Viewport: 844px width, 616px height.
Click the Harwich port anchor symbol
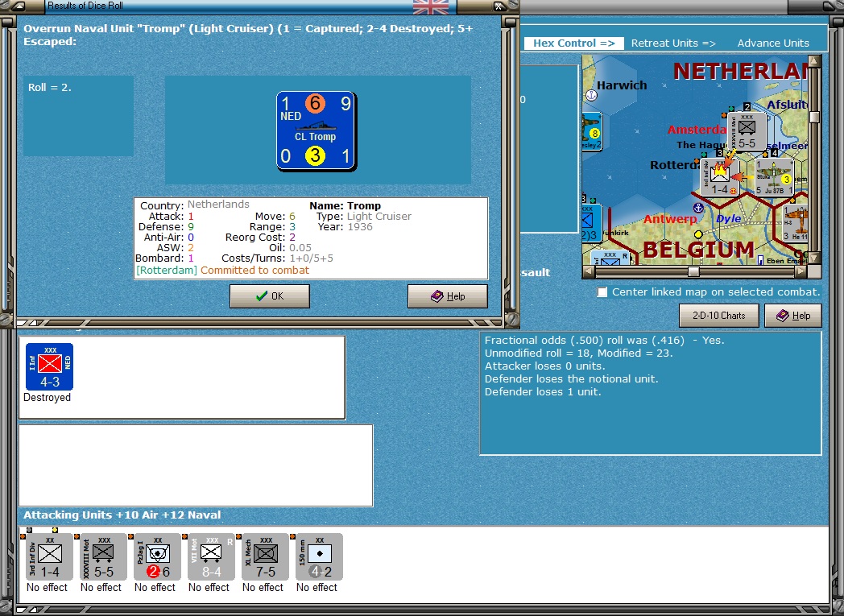(591, 95)
